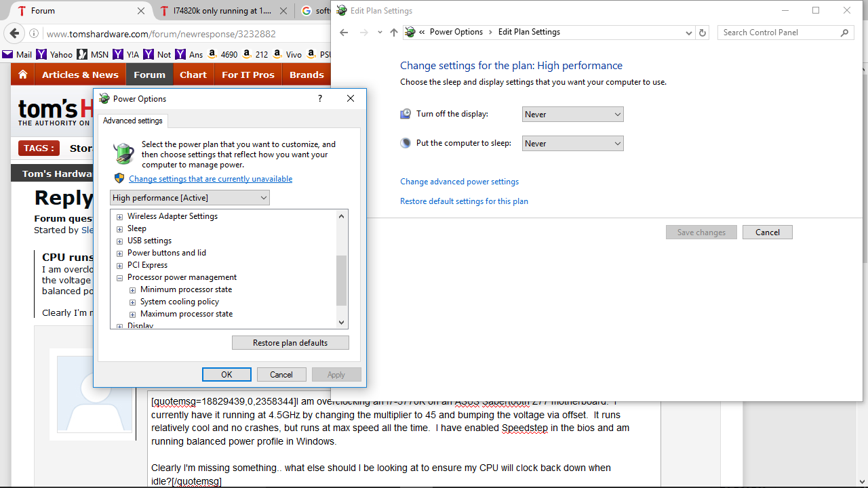Click OK in Power Options dialog
Image resolution: width=868 pixels, height=488 pixels.
[x=226, y=375]
